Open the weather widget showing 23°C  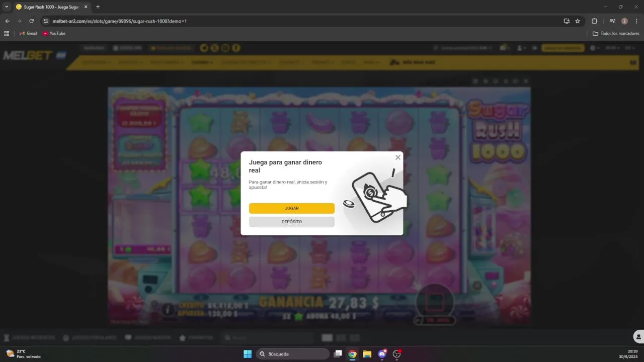click(23, 354)
